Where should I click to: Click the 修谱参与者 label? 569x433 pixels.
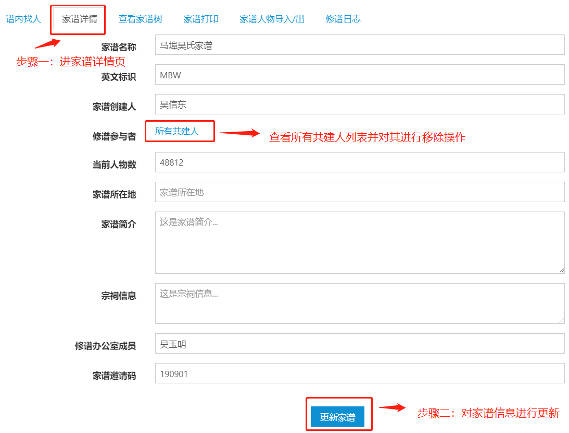click(x=114, y=136)
